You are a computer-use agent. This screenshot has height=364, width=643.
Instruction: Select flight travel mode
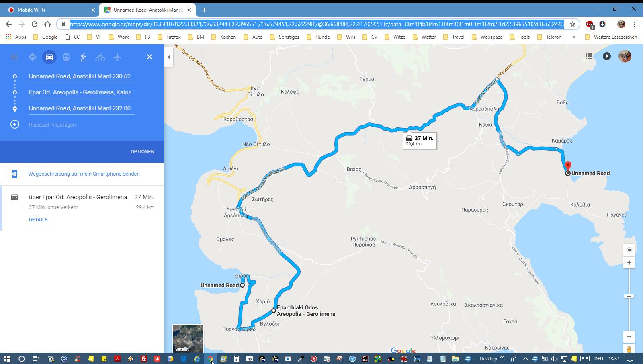tap(117, 57)
